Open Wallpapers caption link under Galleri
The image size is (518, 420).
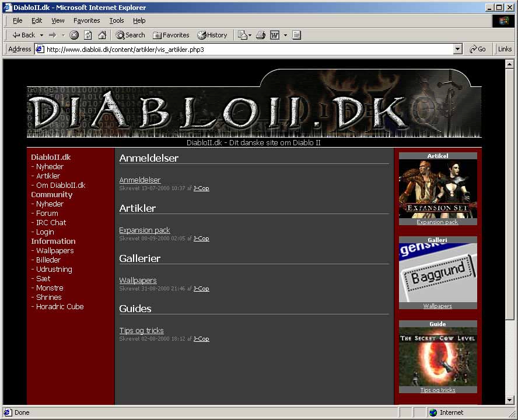tap(437, 306)
